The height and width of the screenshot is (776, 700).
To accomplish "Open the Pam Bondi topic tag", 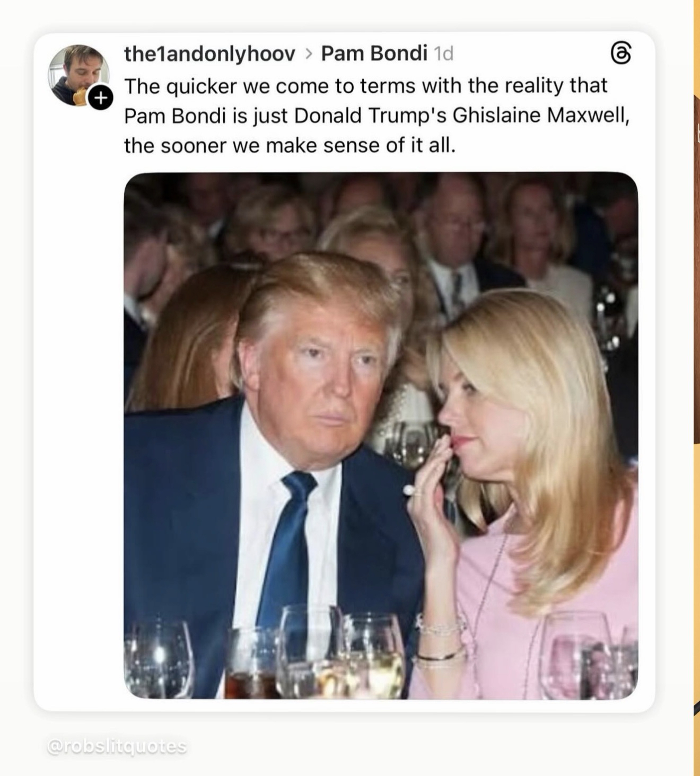I will pyautogui.click(x=374, y=54).
